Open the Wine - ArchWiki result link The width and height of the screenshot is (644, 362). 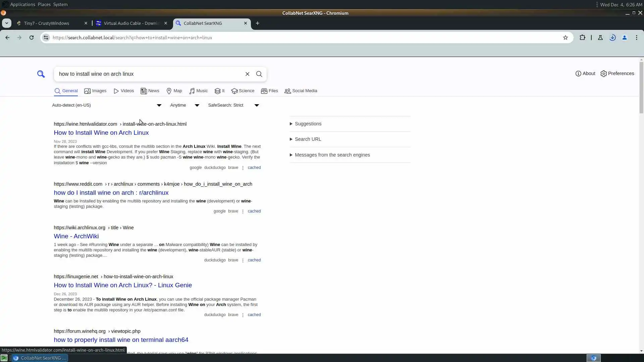[76, 236]
